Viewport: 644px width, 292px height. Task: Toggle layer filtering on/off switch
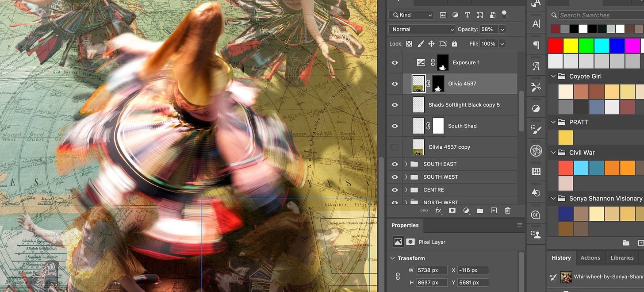(x=504, y=14)
